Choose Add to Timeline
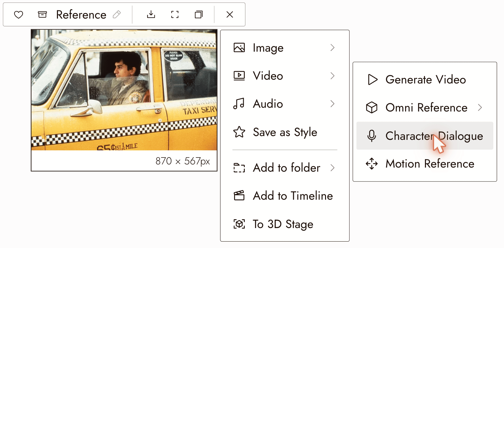Image resolution: width=504 pixels, height=429 pixels. click(x=285, y=196)
